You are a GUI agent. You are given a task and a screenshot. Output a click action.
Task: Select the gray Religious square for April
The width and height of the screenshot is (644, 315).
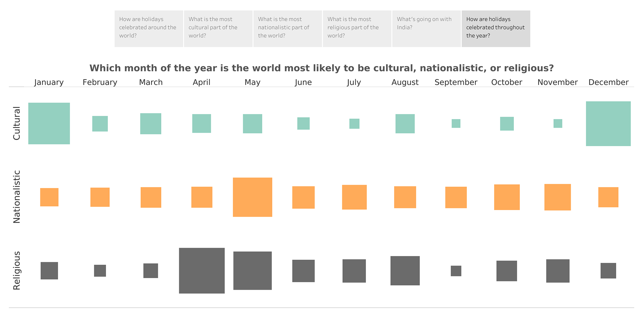pyautogui.click(x=202, y=271)
